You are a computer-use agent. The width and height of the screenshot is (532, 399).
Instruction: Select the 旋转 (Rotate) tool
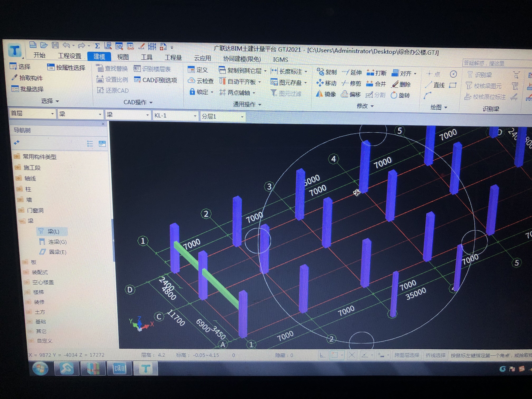coord(400,96)
